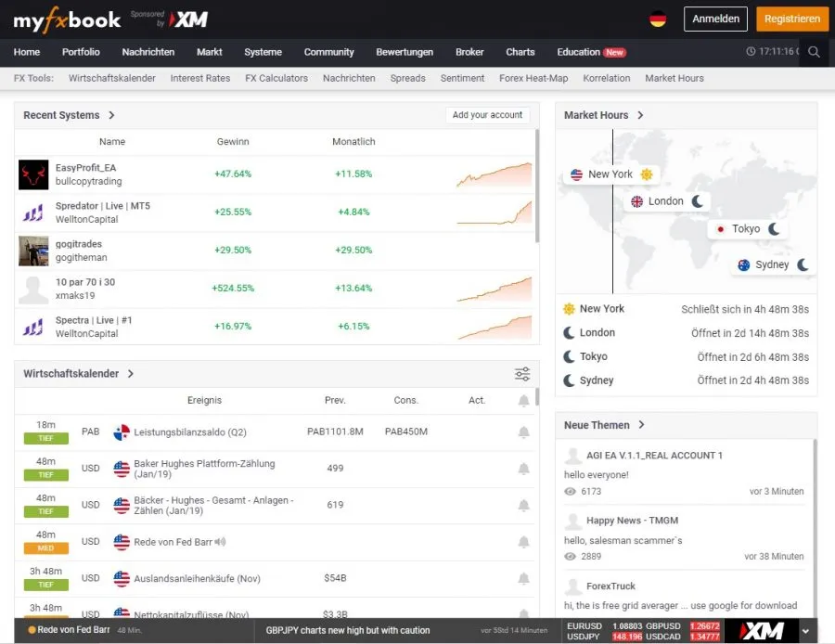Open the Portfolio menu

click(81, 52)
